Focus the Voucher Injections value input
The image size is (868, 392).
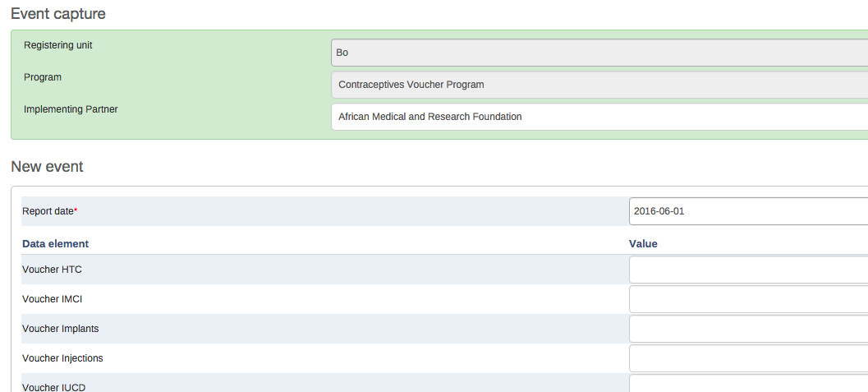click(747, 358)
